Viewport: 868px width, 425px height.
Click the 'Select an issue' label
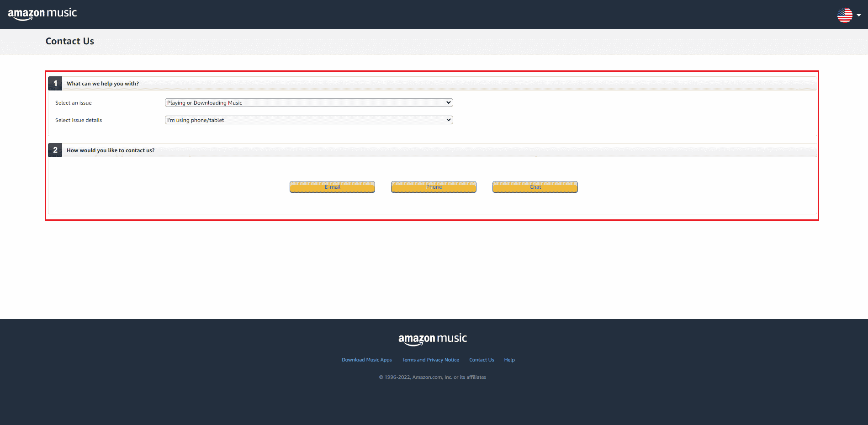(74, 103)
